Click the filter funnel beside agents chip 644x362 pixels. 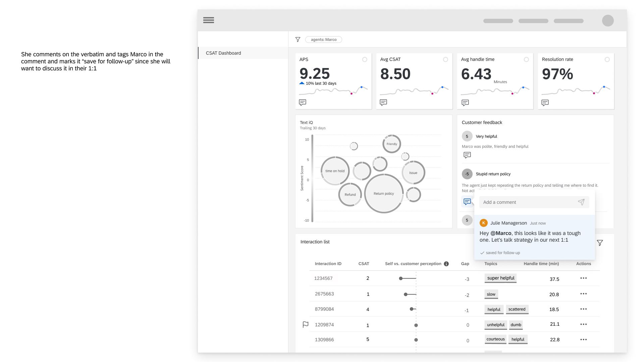[298, 40]
